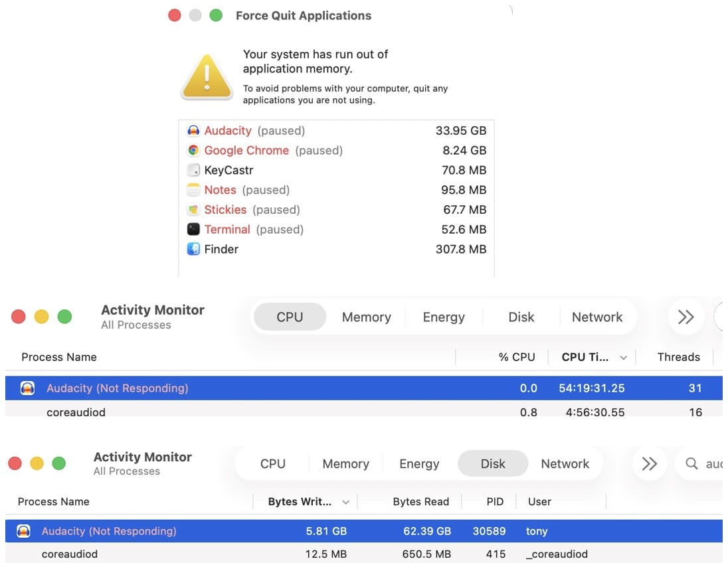This screenshot has height=563, width=728.
Task: Switch to CPU tab in lower Activity Monitor
Action: coord(272,464)
